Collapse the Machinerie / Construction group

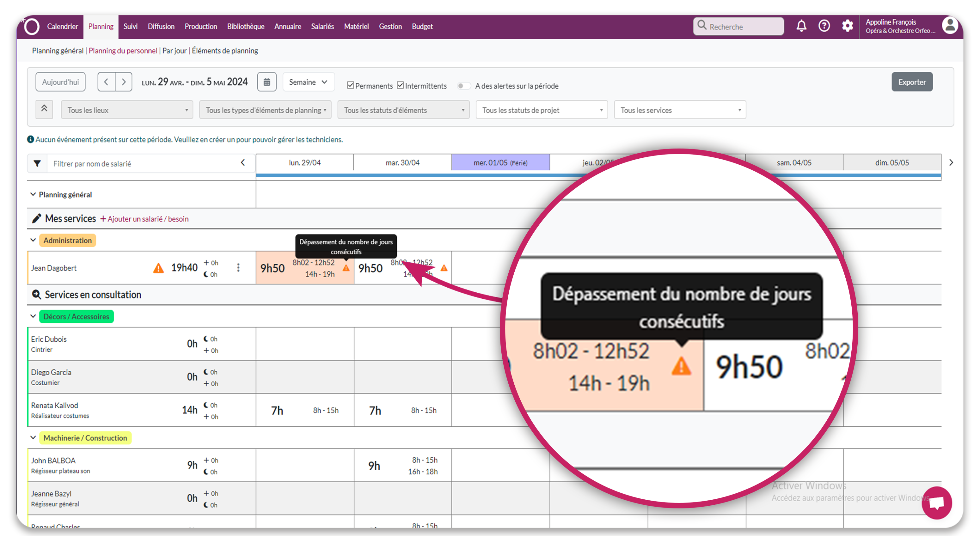[33, 437]
